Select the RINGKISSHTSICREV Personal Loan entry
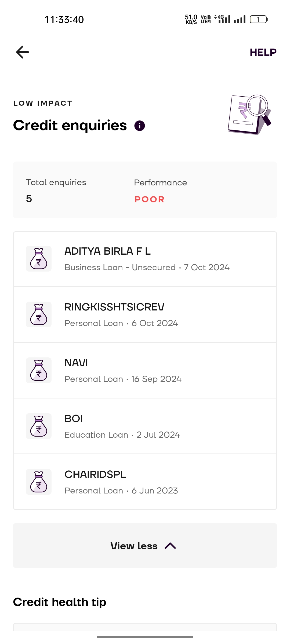 (x=121, y=315)
